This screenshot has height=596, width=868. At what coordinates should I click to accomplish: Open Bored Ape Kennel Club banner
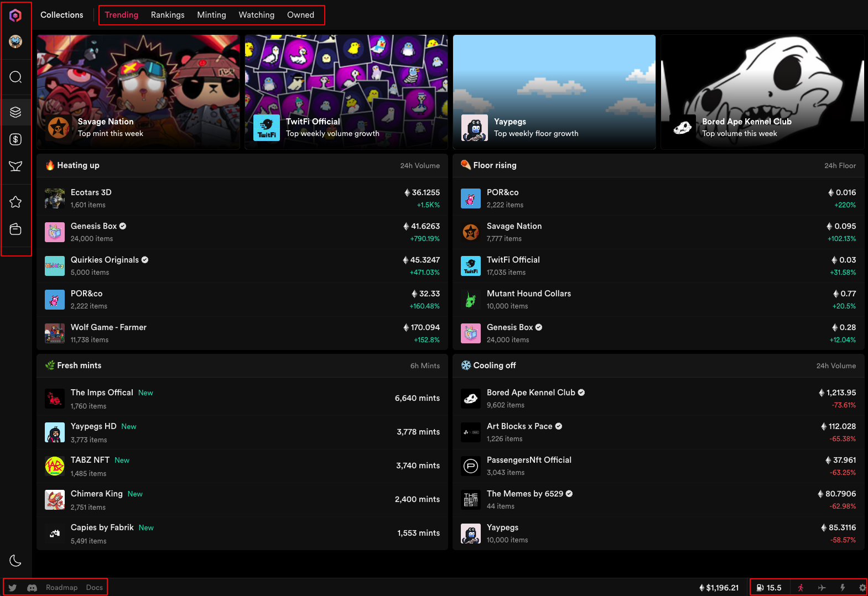coord(762,92)
